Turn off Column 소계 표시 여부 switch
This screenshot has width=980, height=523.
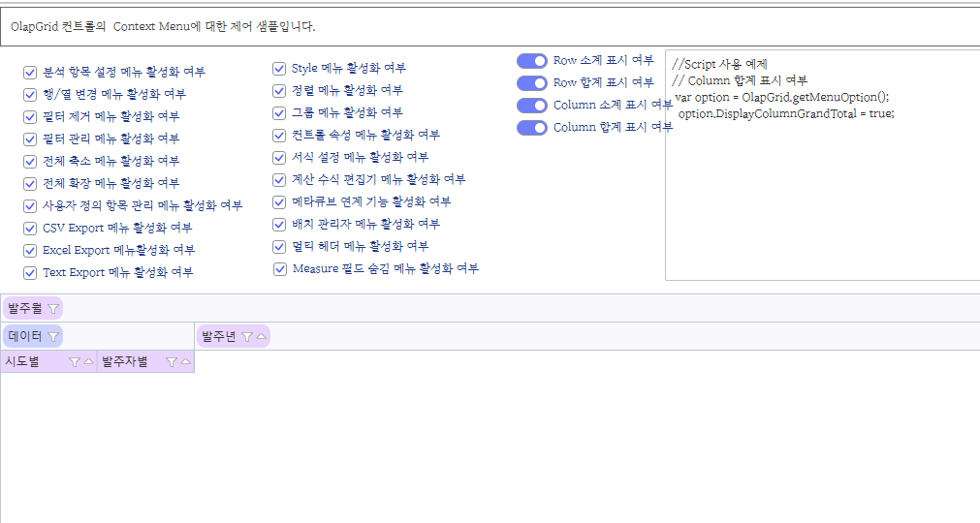(x=532, y=106)
